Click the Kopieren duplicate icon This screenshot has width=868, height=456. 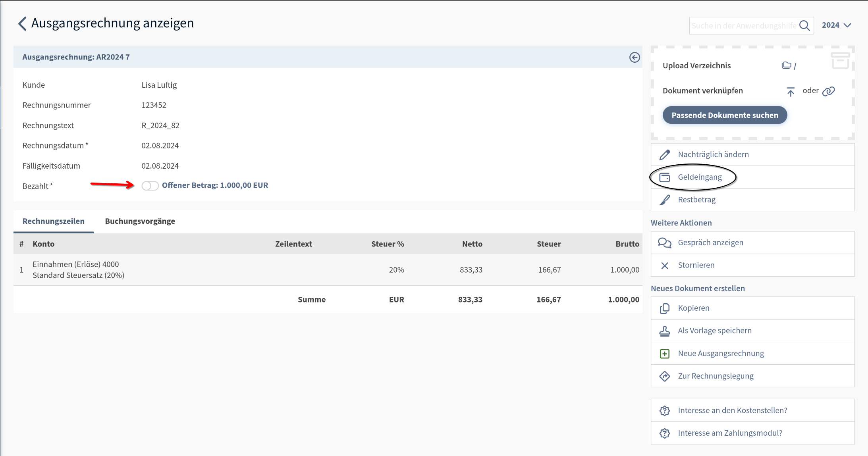(x=665, y=308)
